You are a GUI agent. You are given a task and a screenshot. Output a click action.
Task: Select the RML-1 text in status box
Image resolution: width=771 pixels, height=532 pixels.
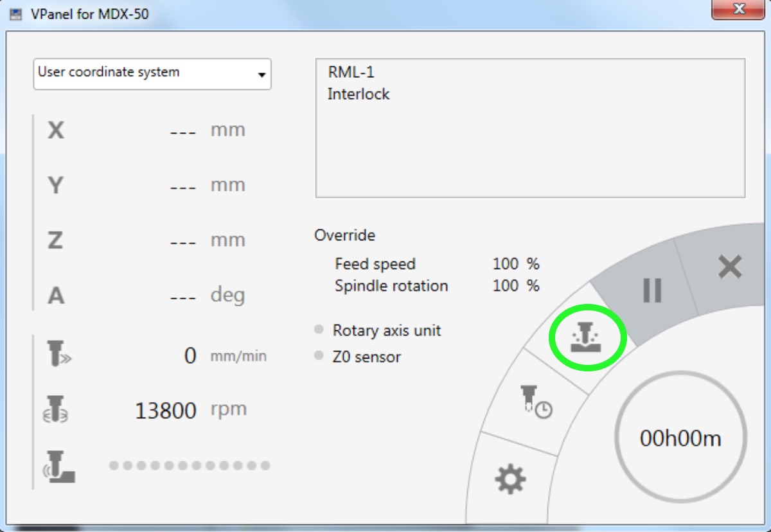pyautogui.click(x=351, y=73)
